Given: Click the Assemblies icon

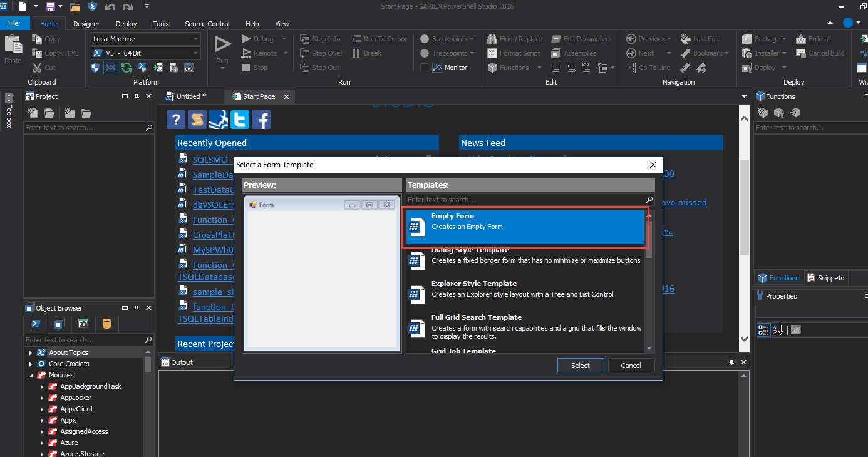Looking at the screenshot, I should coord(556,53).
